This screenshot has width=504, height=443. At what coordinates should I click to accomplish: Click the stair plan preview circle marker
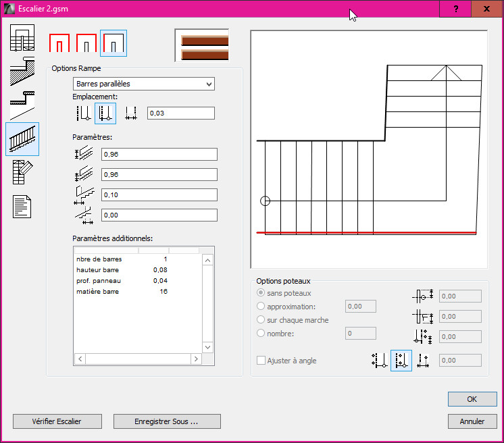tap(265, 201)
